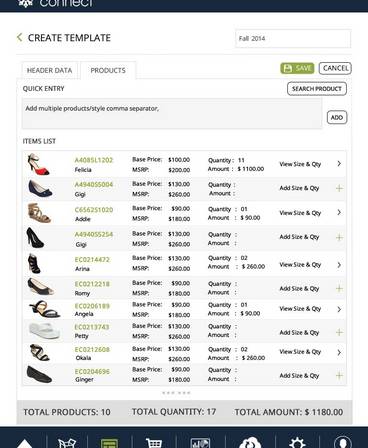
Task: Click View Size & Qty for Addie
Action: [x=300, y=213]
